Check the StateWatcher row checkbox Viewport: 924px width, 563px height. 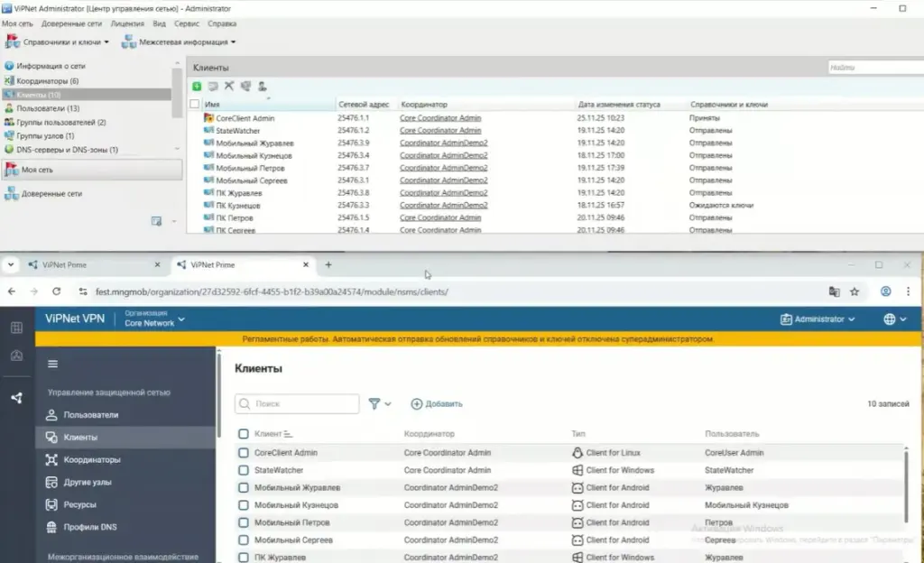(244, 470)
